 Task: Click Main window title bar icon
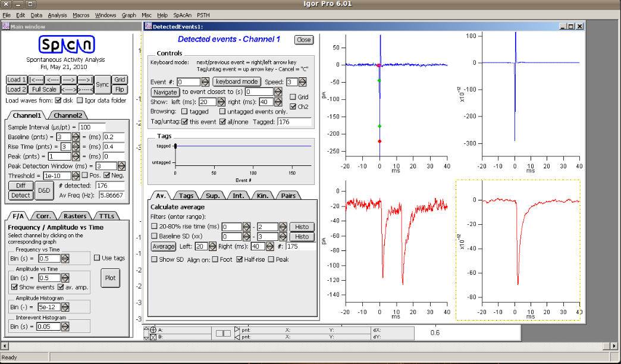pos(6,27)
